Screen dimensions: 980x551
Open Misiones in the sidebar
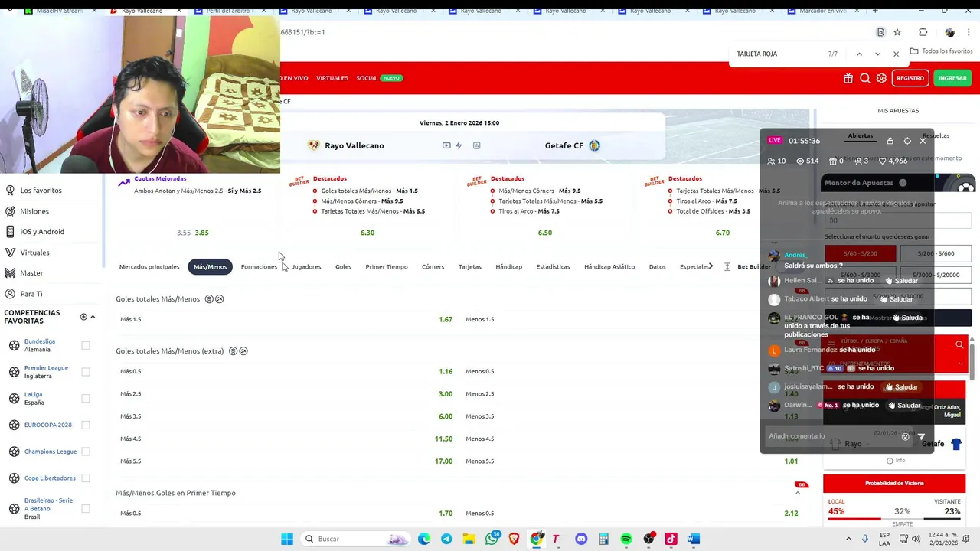click(34, 211)
